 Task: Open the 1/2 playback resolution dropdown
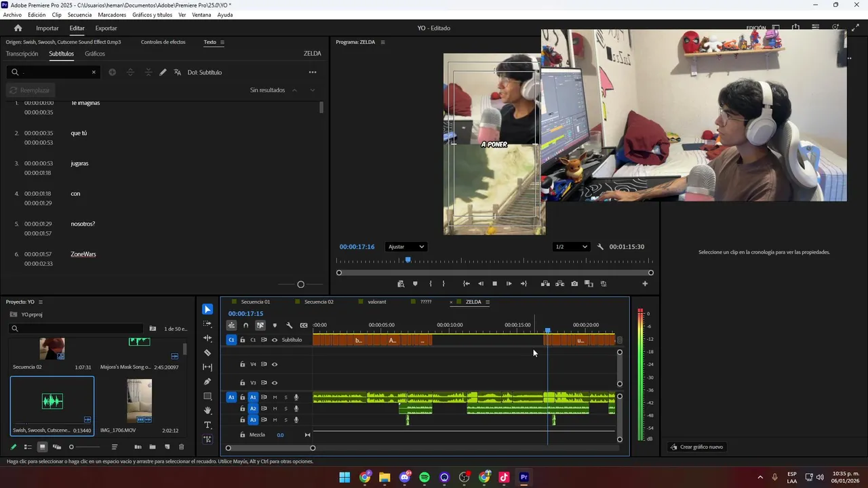tap(571, 247)
